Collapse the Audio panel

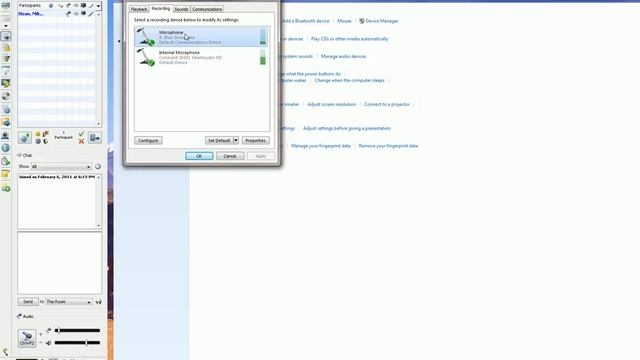coord(19,316)
